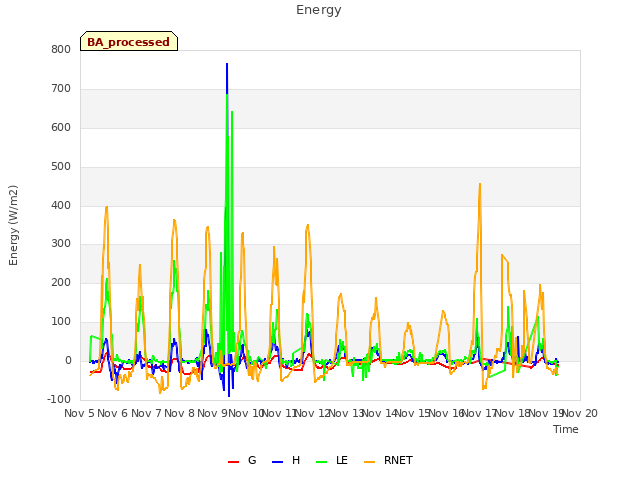The height and width of the screenshot is (480, 640).
Task: Toggle the RNET series in the legend
Action: [388, 460]
